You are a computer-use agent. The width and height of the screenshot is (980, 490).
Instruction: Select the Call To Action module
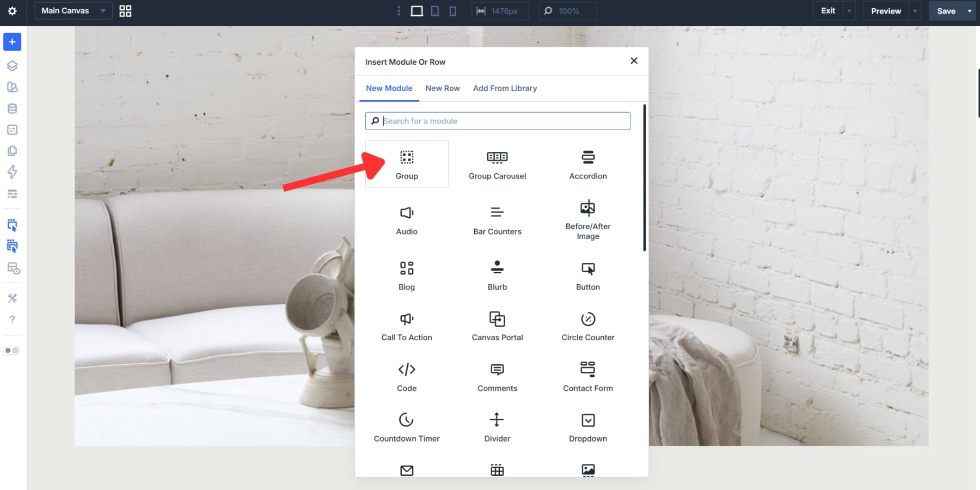tap(406, 325)
